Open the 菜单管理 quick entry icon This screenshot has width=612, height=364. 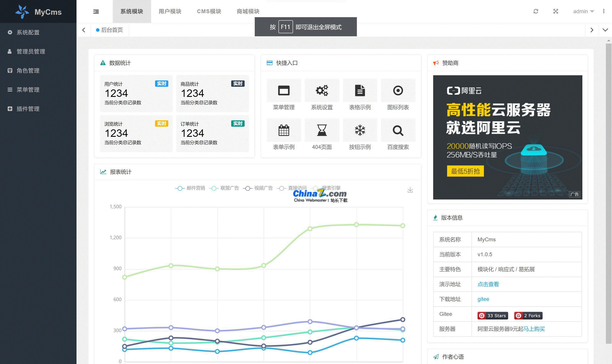(x=284, y=91)
